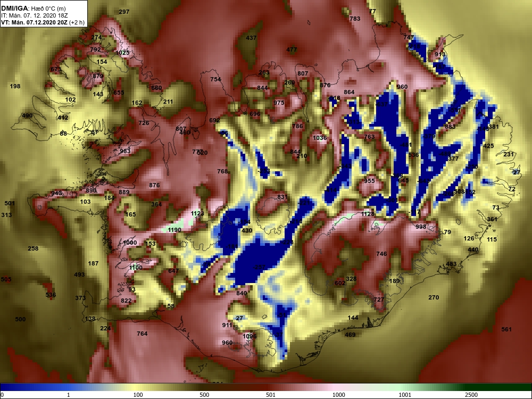Screen dimensions: 532x399
Task: Click the map value '1128'
Action: [x=368, y=214]
